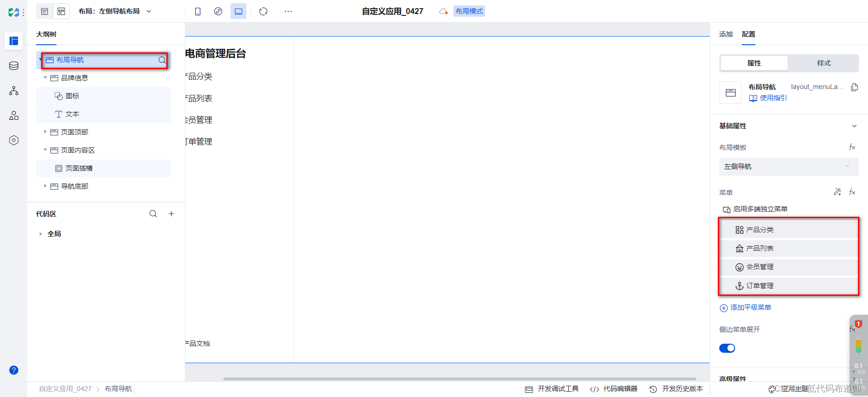Switch to the 添加 tab
The image size is (868, 397).
(x=726, y=34)
